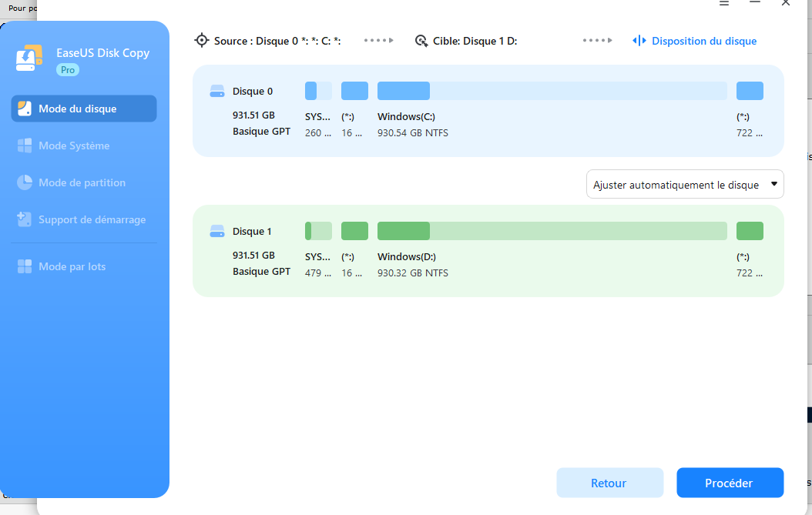The image size is (812, 515).
Task: Click the Procéder button
Action: tap(730, 483)
